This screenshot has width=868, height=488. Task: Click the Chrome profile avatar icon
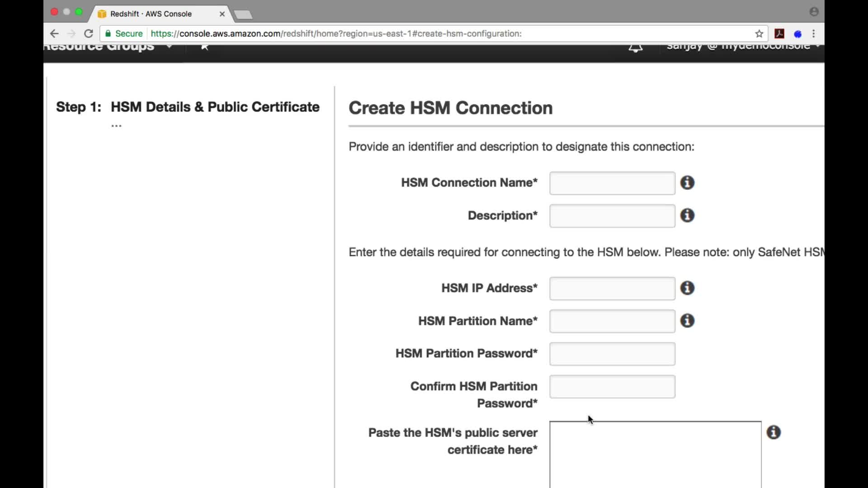pos(814,12)
